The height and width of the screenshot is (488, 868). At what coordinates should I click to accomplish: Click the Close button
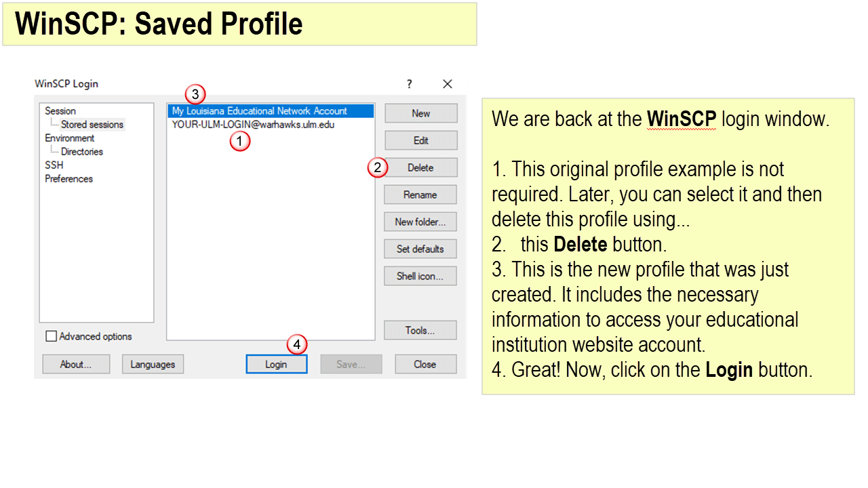425,364
